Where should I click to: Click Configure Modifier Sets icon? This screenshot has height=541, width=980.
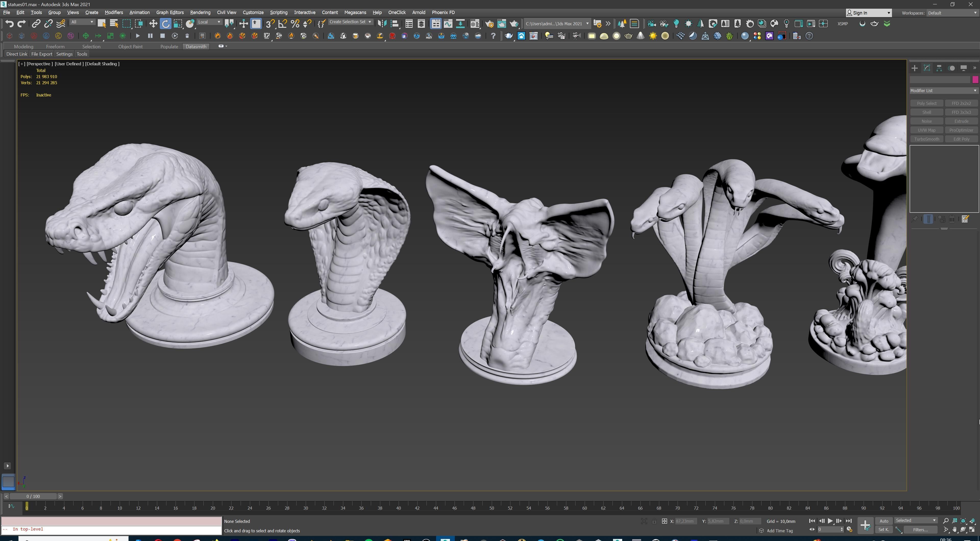coord(965,219)
